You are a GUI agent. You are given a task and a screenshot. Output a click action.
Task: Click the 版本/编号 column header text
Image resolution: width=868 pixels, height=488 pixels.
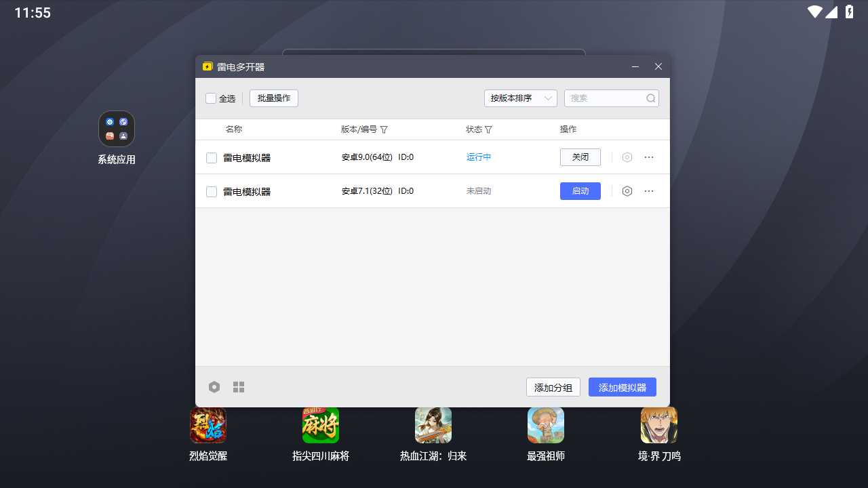[x=359, y=129]
